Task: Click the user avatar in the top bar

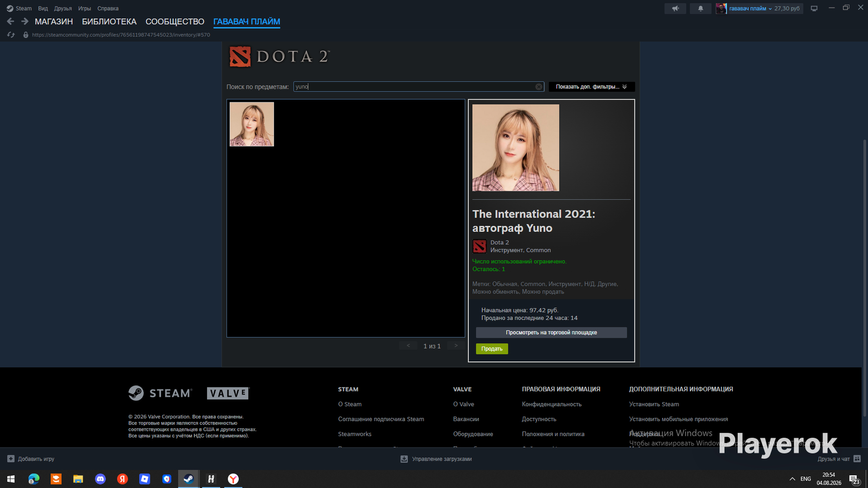Action: [x=721, y=8]
